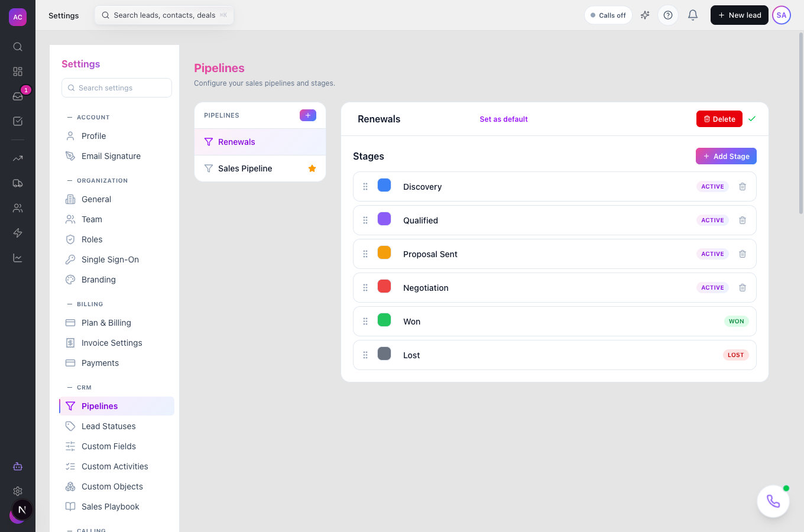Image resolution: width=804 pixels, height=532 pixels.
Task: Click the Set as default link
Action: pos(504,119)
